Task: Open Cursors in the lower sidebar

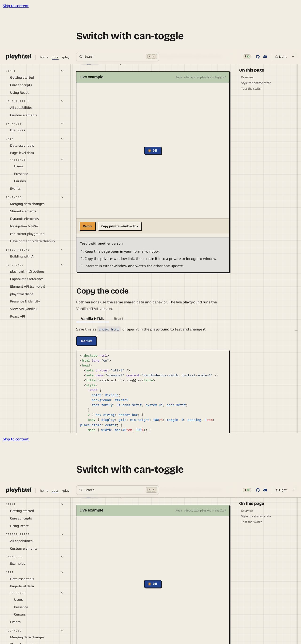Action: coord(20,614)
